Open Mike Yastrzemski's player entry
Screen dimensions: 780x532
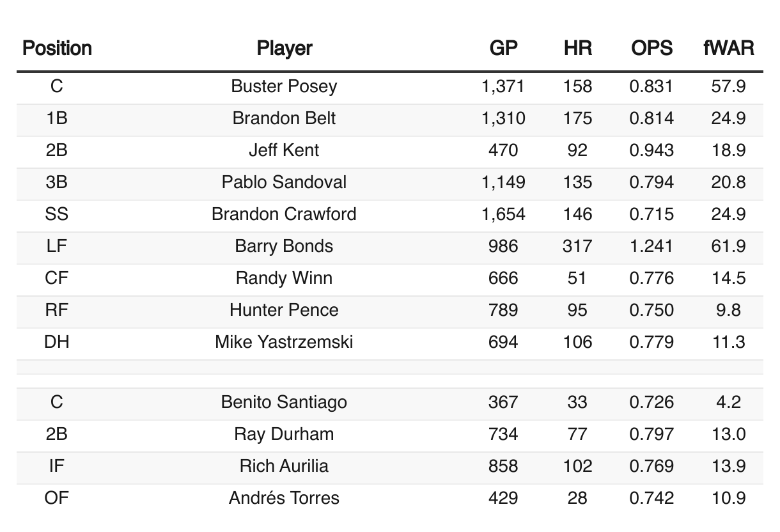[285, 342]
